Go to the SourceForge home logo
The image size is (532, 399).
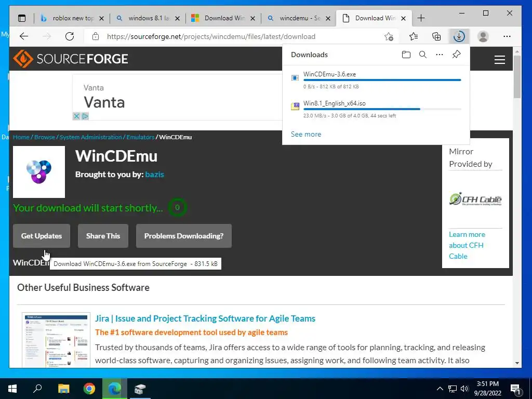(x=71, y=59)
